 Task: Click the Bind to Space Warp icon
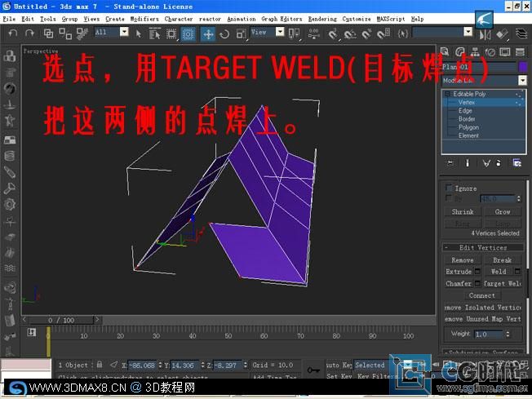point(82,33)
